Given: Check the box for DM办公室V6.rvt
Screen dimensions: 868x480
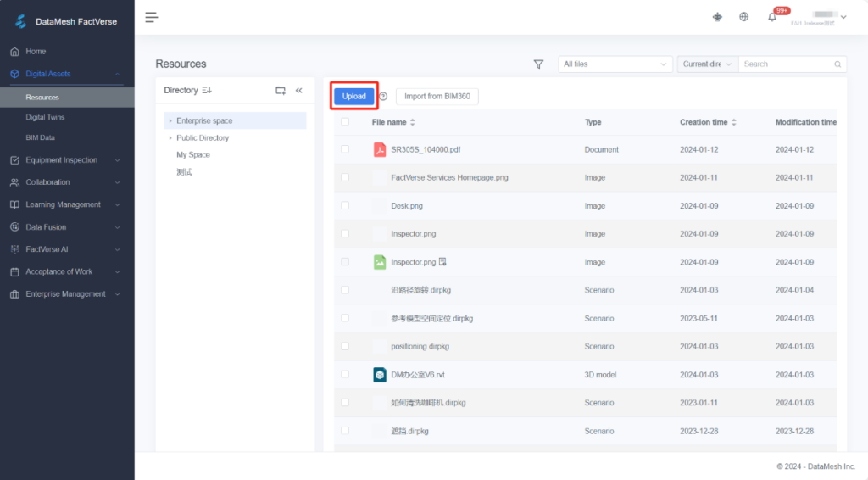Looking at the screenshot, I should (345, 374).
